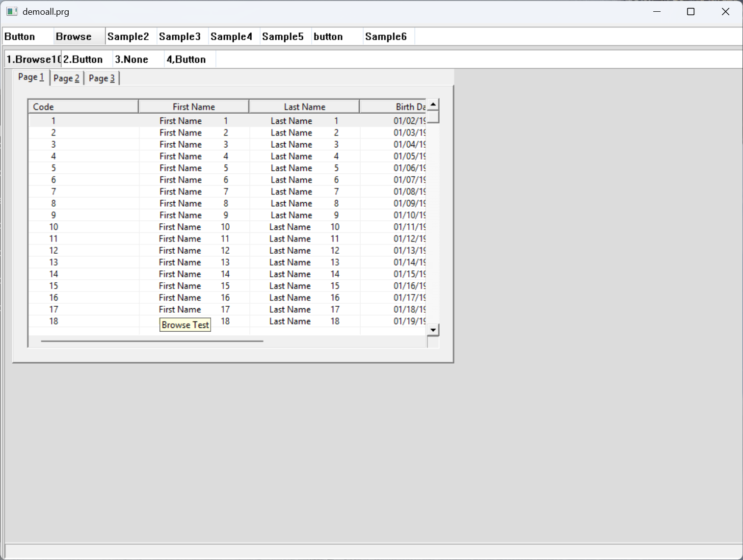Switch to the Page 2 tab
743x560 pixels.
[66, 78]
